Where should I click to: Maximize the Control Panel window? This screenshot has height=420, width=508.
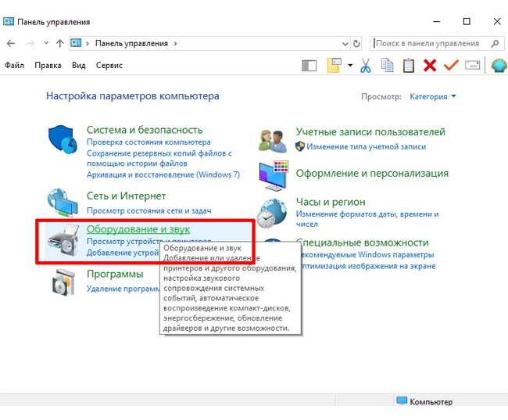point(467,21)
